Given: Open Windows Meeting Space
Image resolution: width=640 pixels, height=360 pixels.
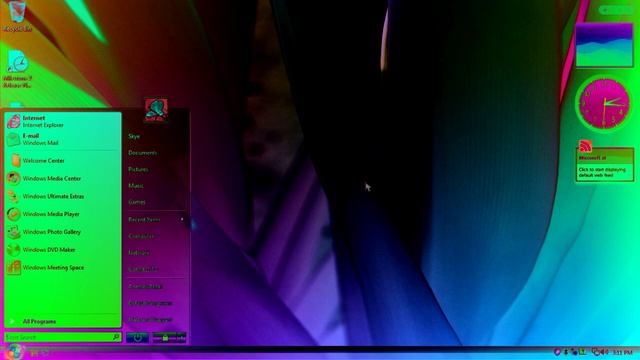Looking at the screenshot, I should click(62, 268).
